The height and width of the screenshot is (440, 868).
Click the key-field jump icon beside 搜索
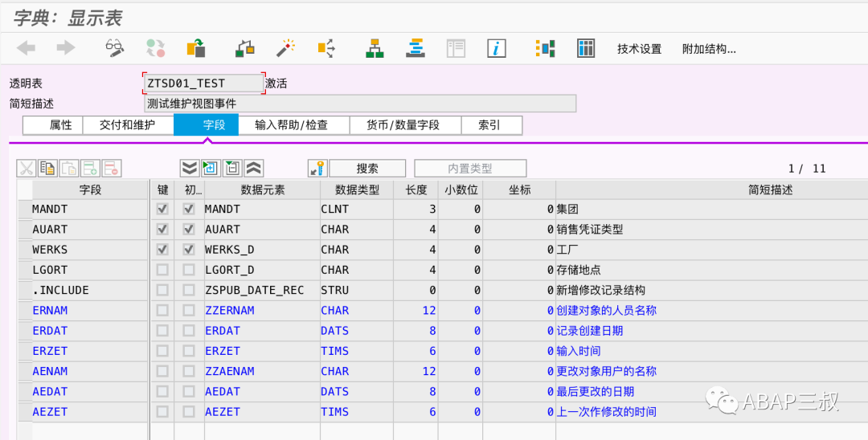317,168
